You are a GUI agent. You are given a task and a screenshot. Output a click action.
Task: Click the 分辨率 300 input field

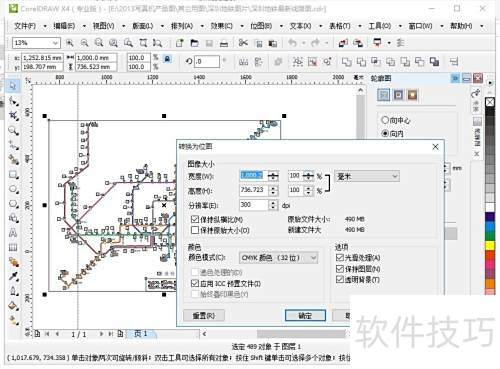[254, 205]
